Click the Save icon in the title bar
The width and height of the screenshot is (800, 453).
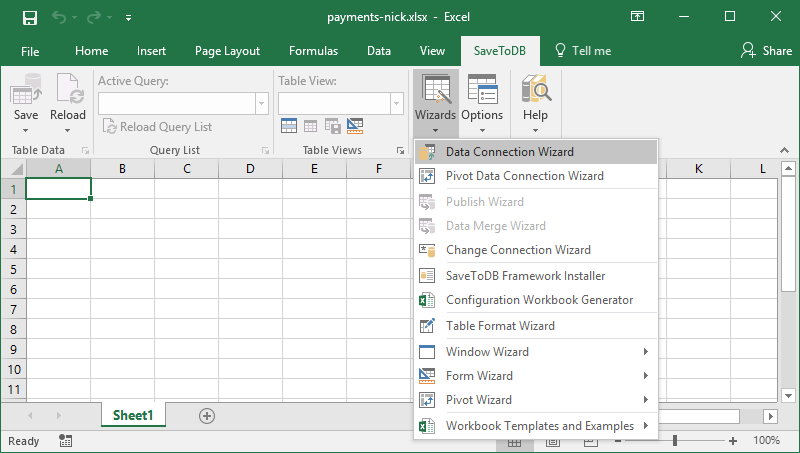click(30, 18)
